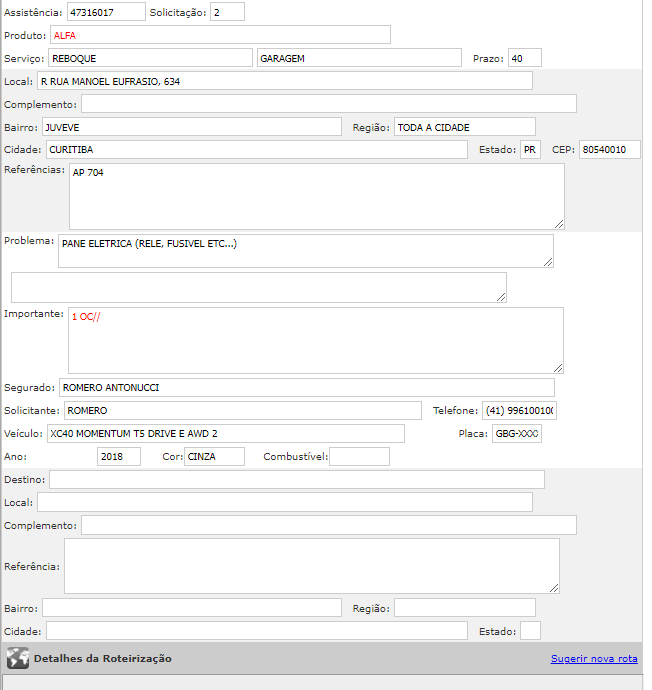Click the Local field with Rua Manoel Eufrasio

click(285, 81)
